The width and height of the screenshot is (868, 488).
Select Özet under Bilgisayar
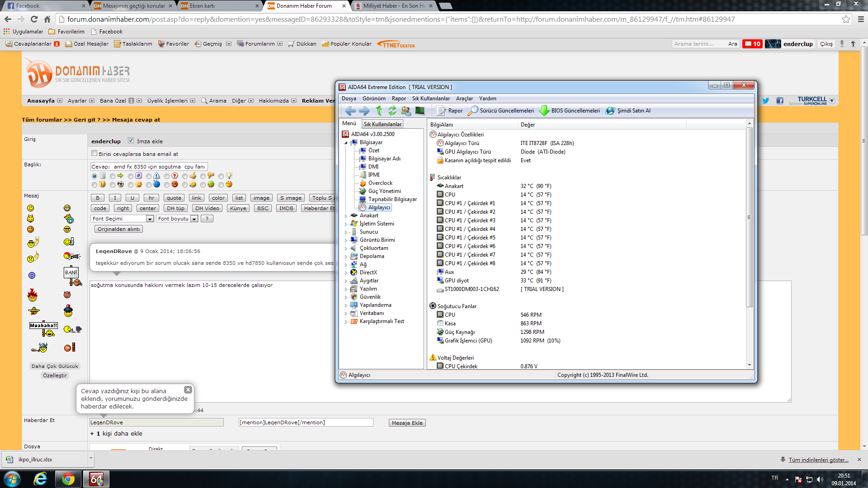click(x=373, y=150)
